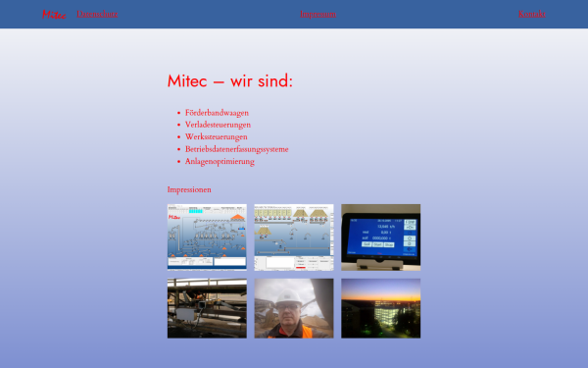Open the Impressum page link

[x=318, y=14]
